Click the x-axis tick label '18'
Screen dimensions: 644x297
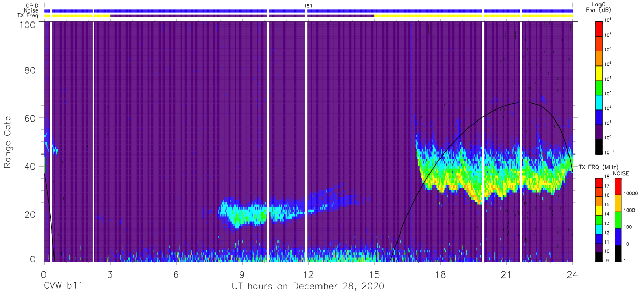click(x=441, y=274)
